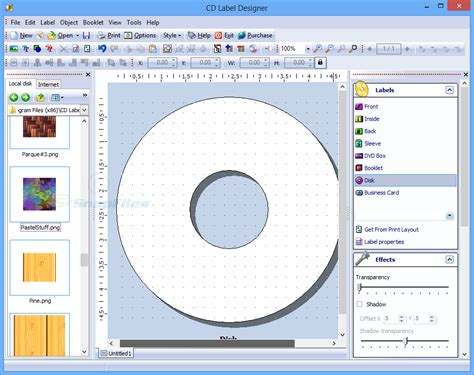Viewport: 474px width, 375px height.
Task: Open the View menu
Action: click(x=115, y=22)
